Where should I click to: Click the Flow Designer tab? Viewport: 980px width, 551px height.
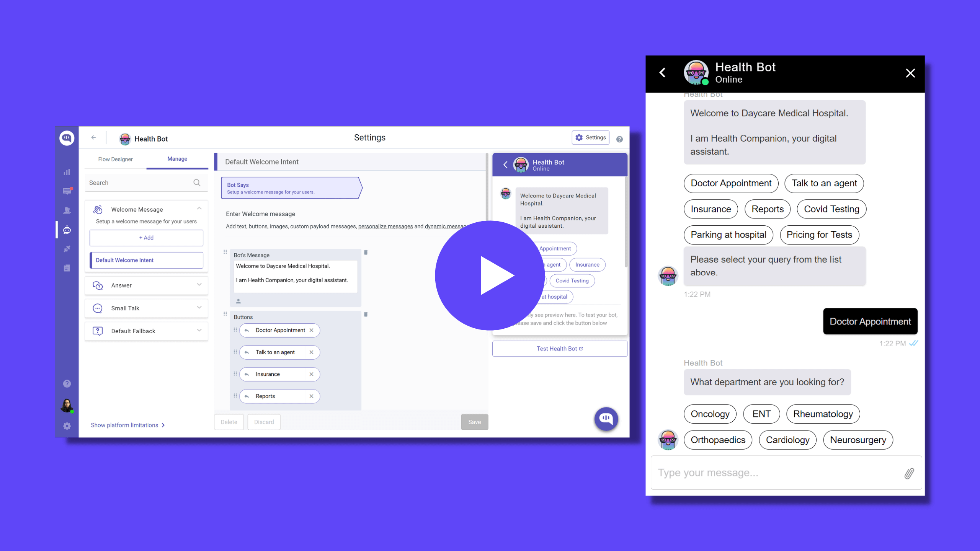pyautogui.click(x=115, y=159)
